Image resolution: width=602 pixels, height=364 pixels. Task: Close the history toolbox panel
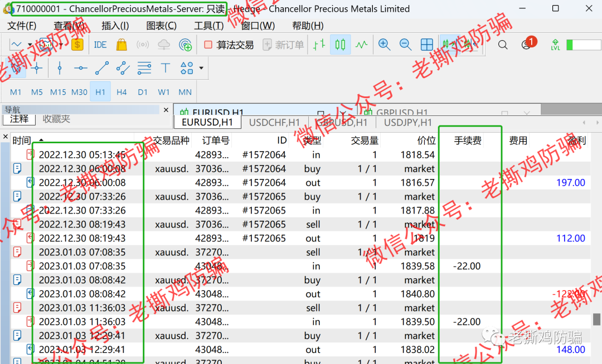coord(6,137)
